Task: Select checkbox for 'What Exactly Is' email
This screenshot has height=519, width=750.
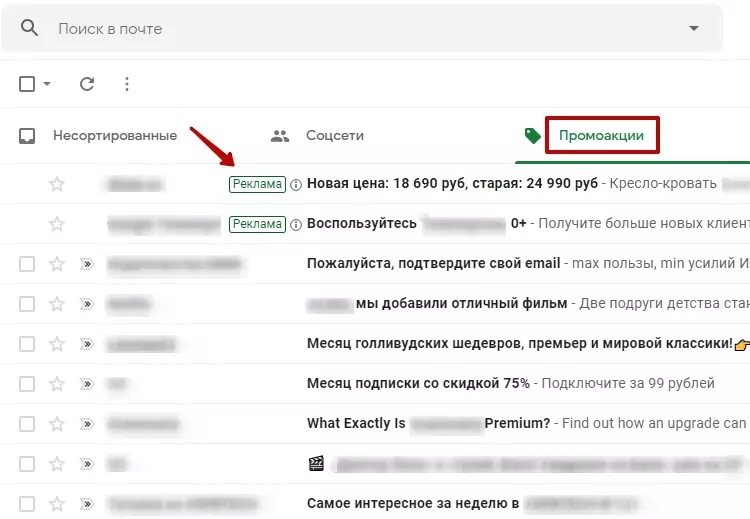Action: coord(27,423)
